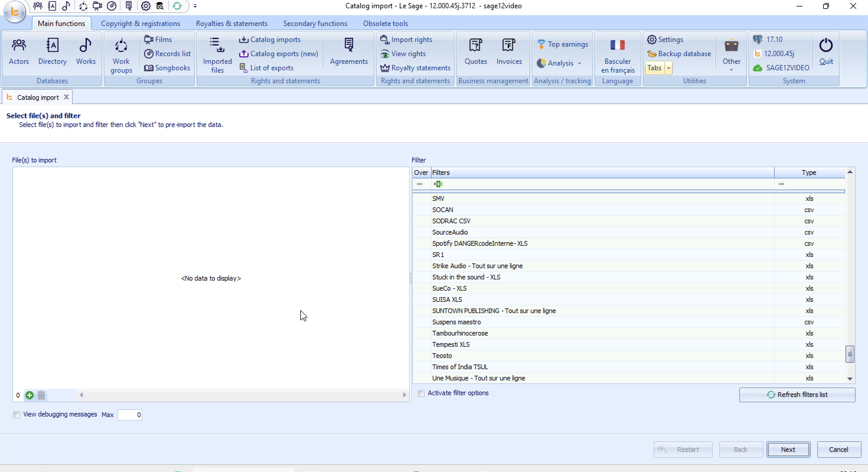Click Import rights
The image size is (868, 472).
click(x=406, y=40)
